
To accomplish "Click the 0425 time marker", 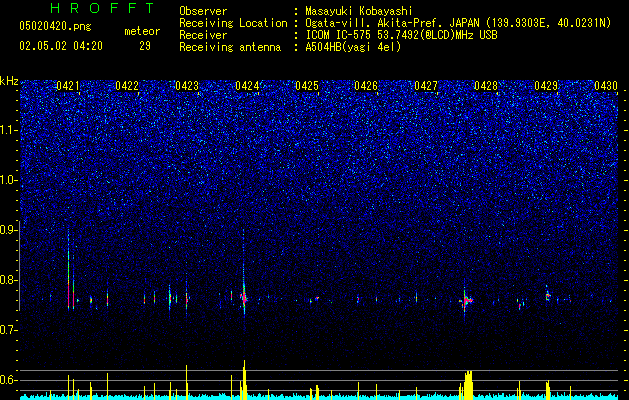I will tap(307, 86).
